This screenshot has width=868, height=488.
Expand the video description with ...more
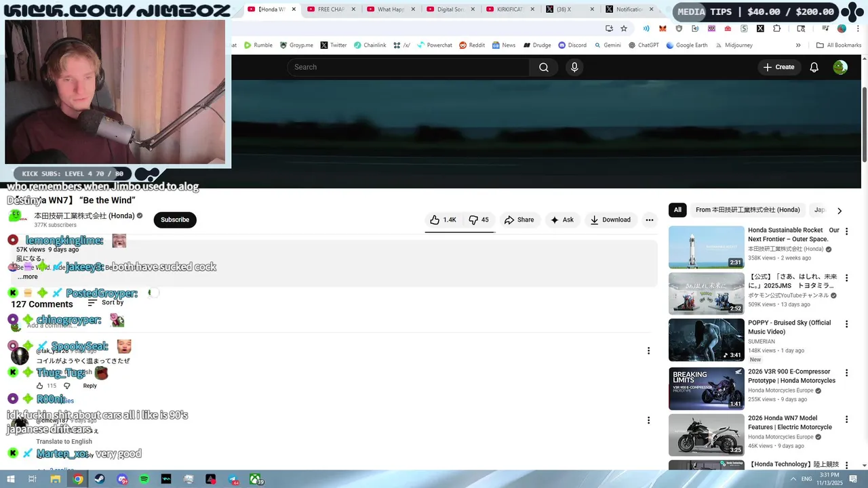point(28,277)
